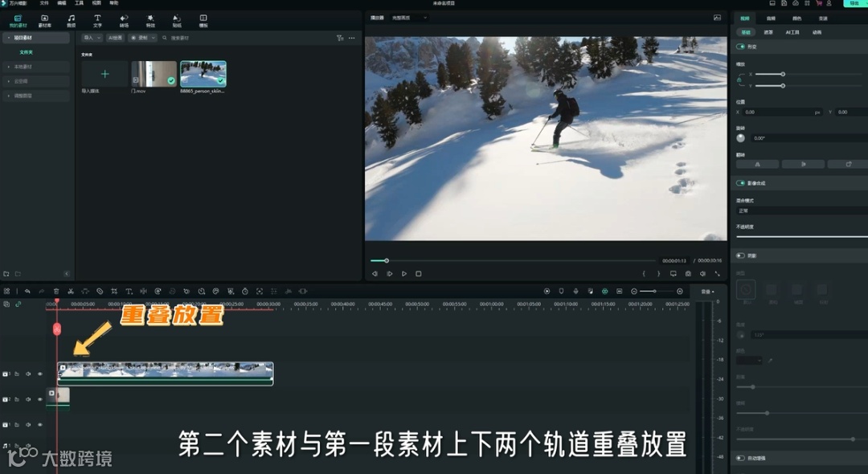868x474 pixels.
Task: Click the timeline zoom-out minus icon
Action: click(634, 291)
